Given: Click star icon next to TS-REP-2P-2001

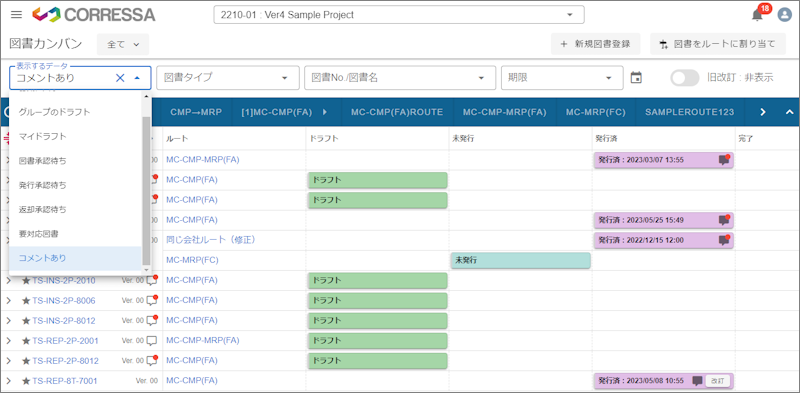Looking at the screenshot, I should coord(26,340).
